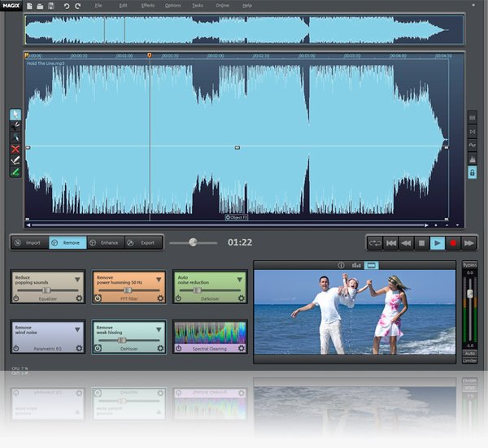Open the File menu
The height and width of the screenshot is (448, 488).
coord(98,6)
